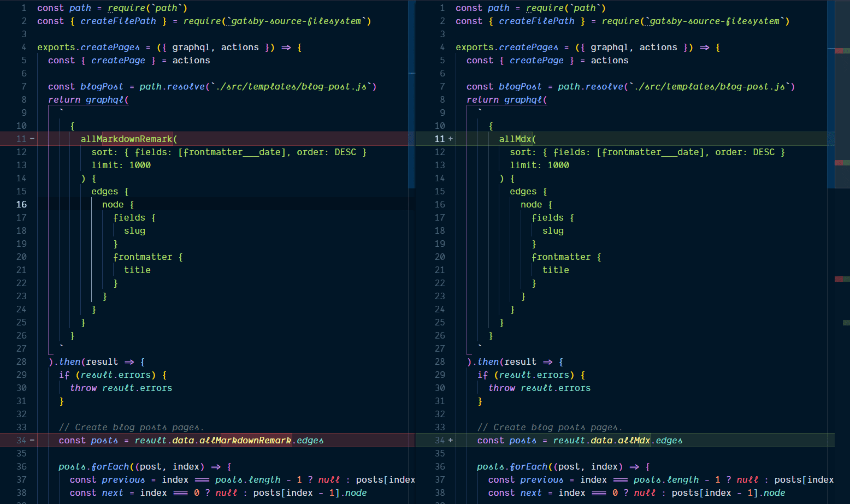Click line number 28 in right pane
Viewport: 850px width, 504px height.
pos(440,361)
